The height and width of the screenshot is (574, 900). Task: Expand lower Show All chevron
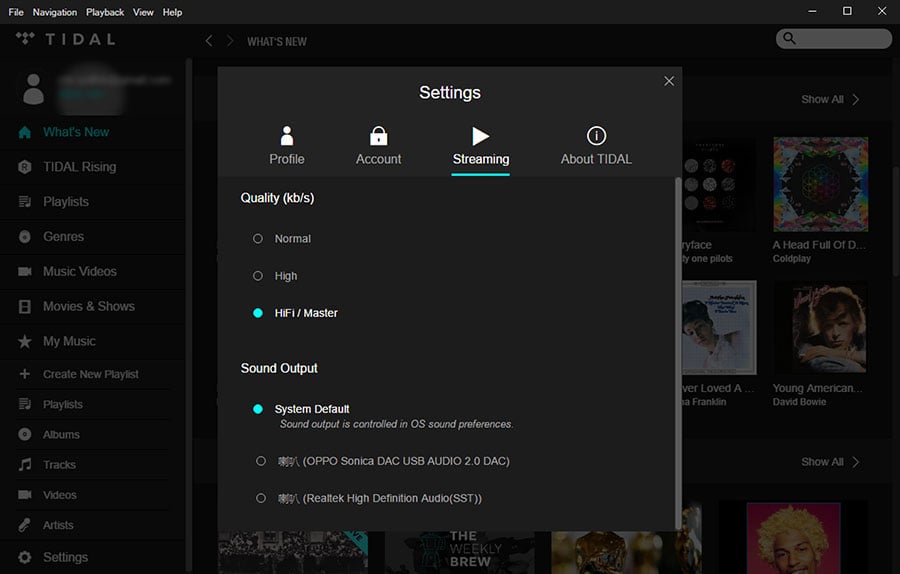(x=856, y=462)
